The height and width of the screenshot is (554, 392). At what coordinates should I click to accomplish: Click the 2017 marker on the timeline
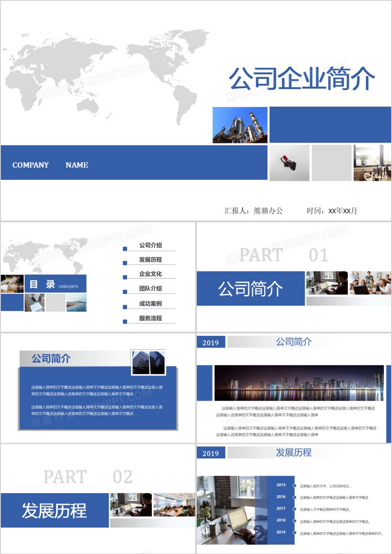(x=281, y=508)
